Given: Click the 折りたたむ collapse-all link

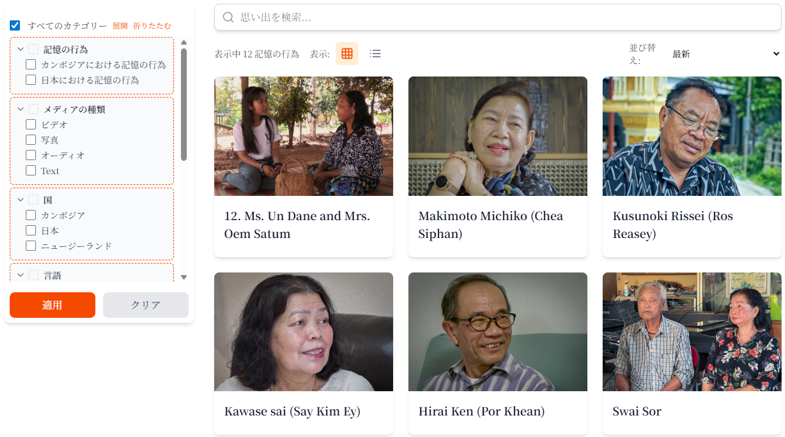Looking at the screenshot, I should 152,26.
